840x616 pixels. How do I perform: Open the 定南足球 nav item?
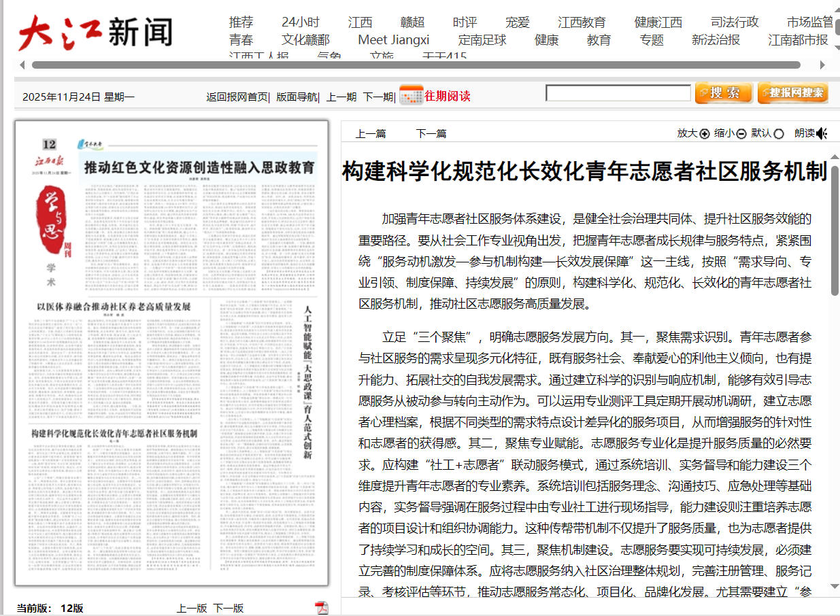click(482, 39)
